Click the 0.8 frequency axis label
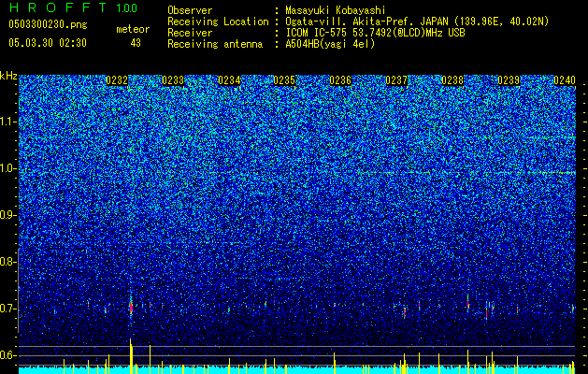This screenshot has width=588, height=374. (x=8, y=262)
